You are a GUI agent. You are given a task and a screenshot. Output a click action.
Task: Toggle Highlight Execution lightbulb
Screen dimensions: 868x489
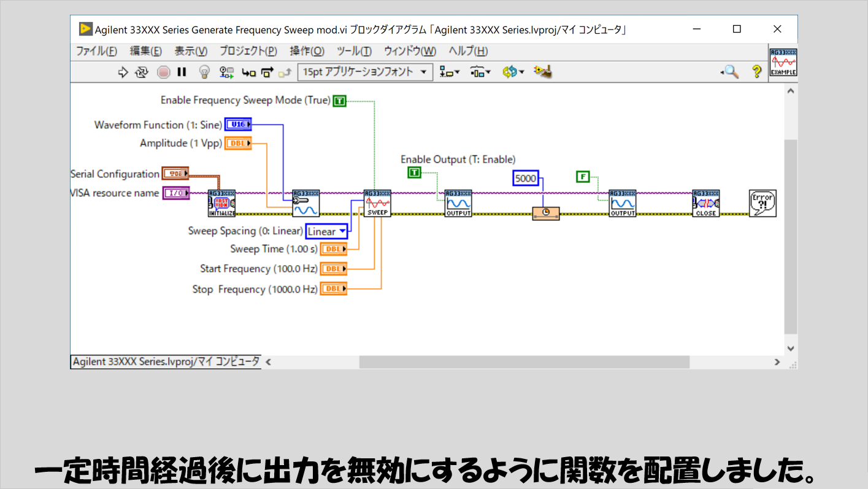tap(204, 72)
